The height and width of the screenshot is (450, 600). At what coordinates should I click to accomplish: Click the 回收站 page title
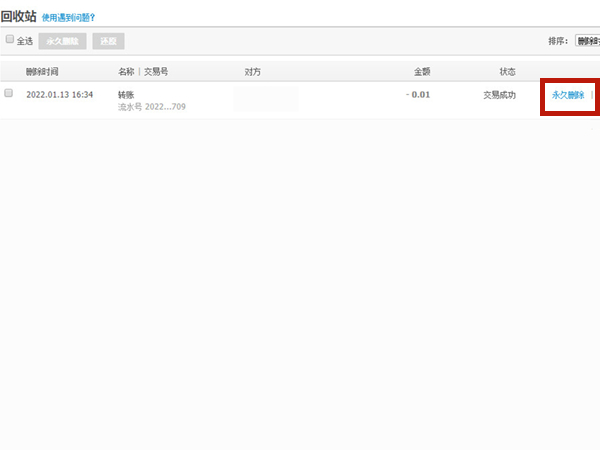18,16
